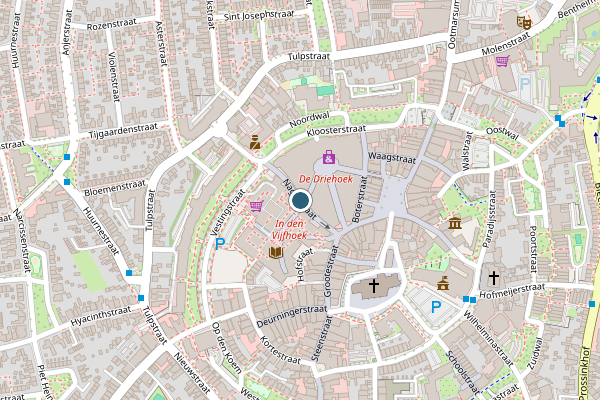Click the church cross near Hofmeijerstraat
The width and height of the screenshot is (600, 400).
494,278
